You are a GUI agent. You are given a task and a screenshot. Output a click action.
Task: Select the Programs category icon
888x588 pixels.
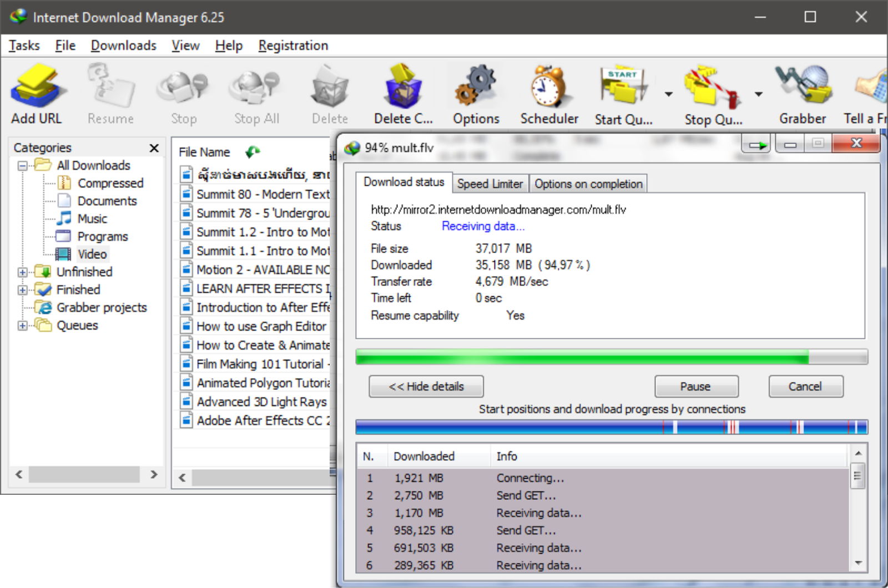tap(64, 236)
